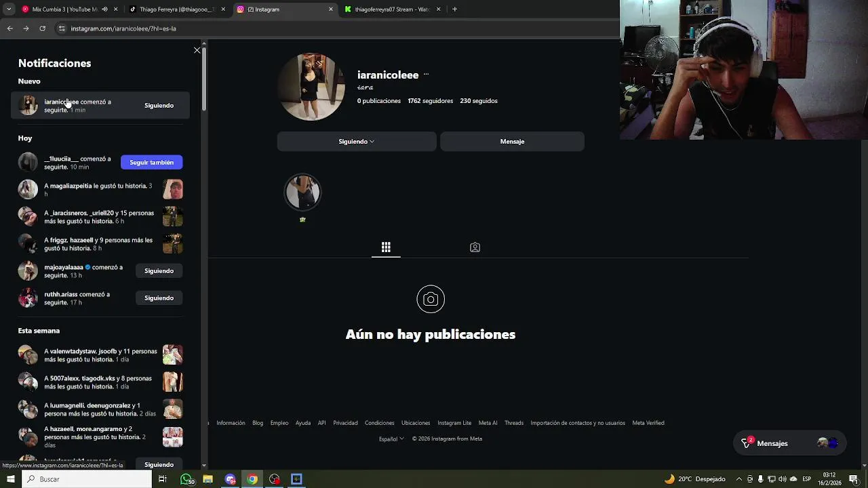
Task: Click Siguiendo next to majoayalaaaa
Action: [x=159, y=271]
